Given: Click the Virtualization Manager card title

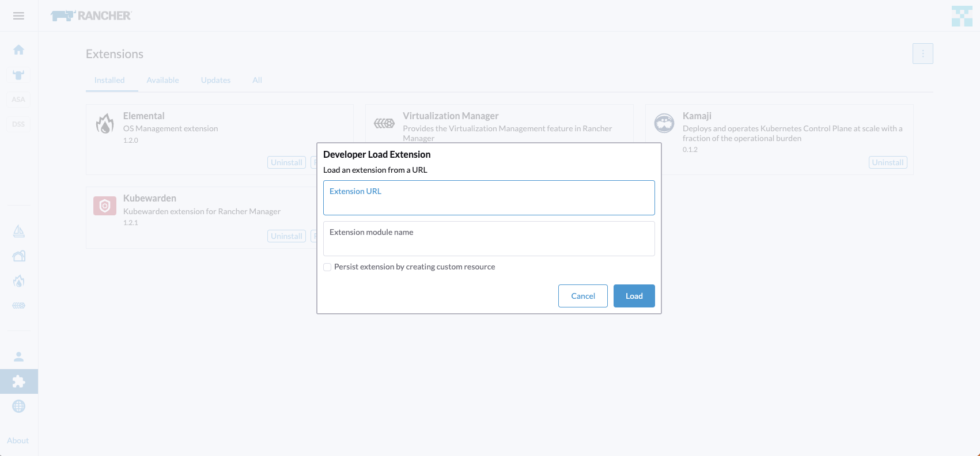Looking at the screenshot, I should coord(451,116).
